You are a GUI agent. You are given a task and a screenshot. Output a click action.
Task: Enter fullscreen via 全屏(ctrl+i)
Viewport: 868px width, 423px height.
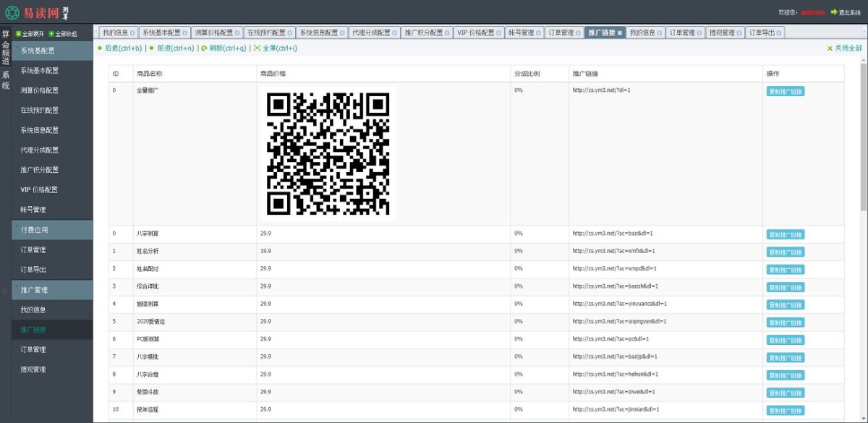[275, 48]
